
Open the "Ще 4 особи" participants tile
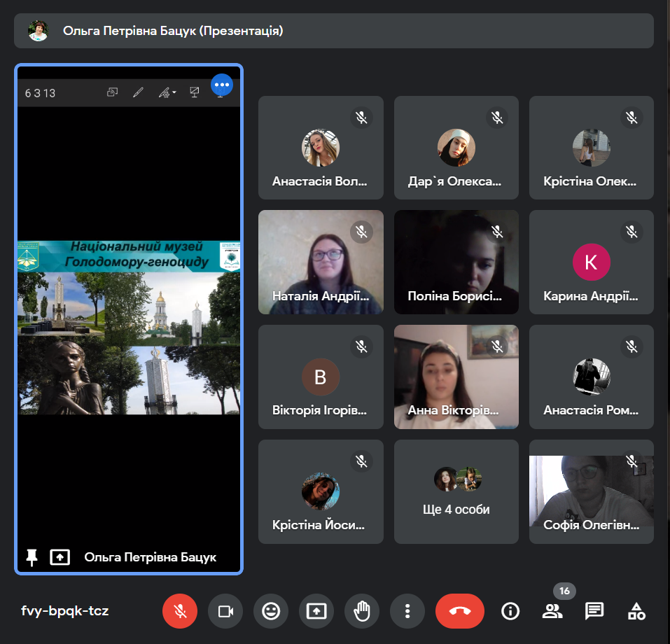click(x=456, y=491)
